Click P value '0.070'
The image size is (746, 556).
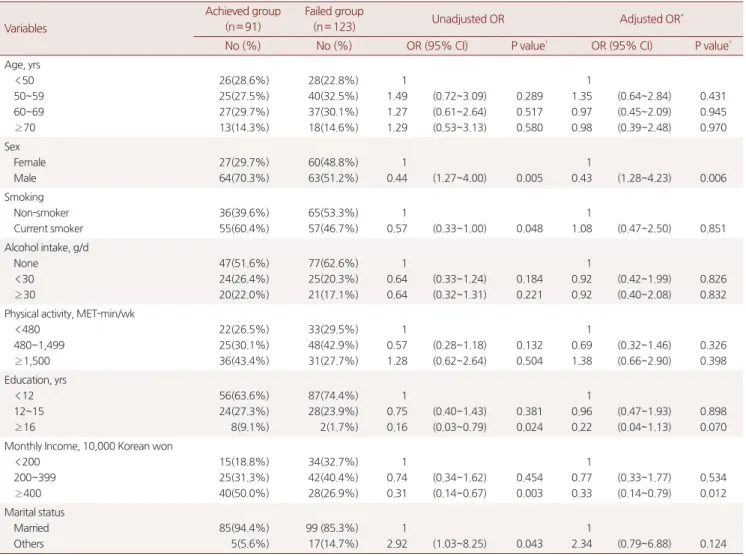[x=713, y=427]
